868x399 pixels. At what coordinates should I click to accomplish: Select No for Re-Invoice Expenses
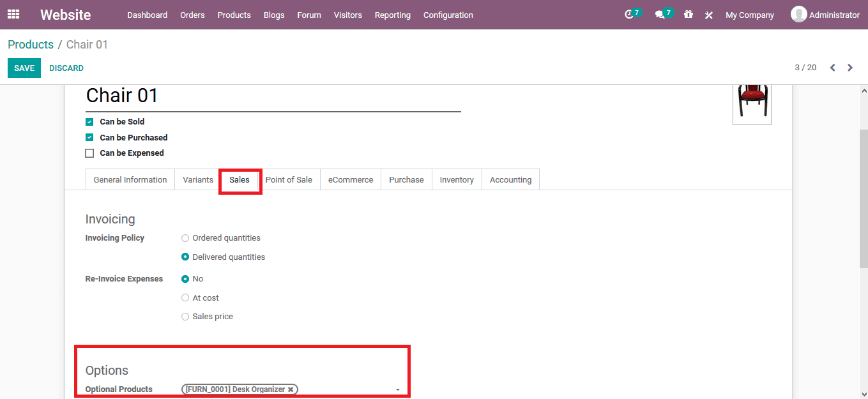[185, 279]
